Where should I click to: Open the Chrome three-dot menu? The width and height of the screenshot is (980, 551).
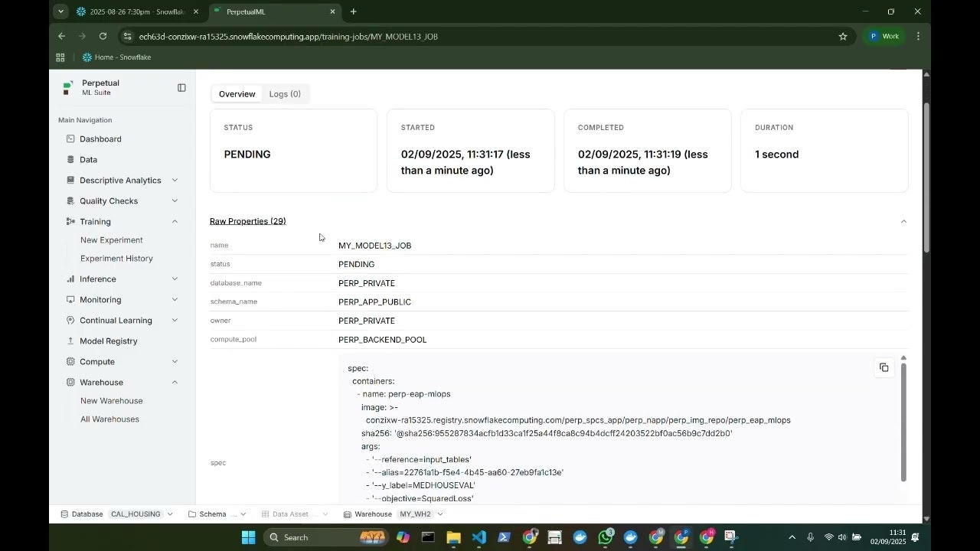point(918,36)
